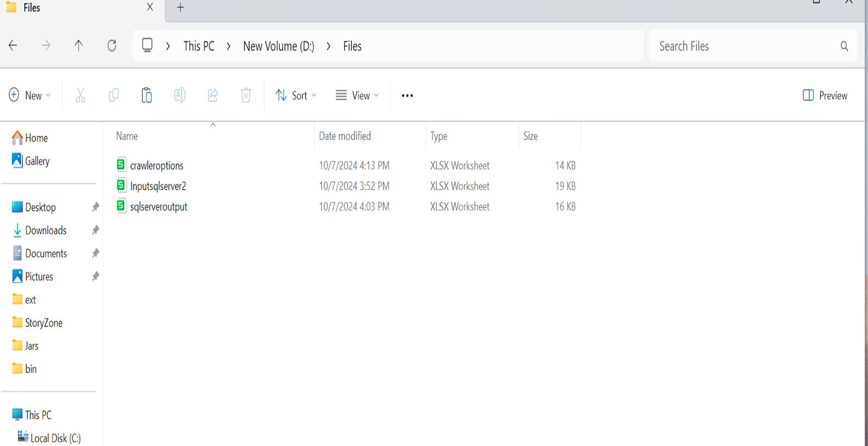Expand the chevron after the PC icon
This screenshot has height=446, width=868.
[x=168, y=46]
